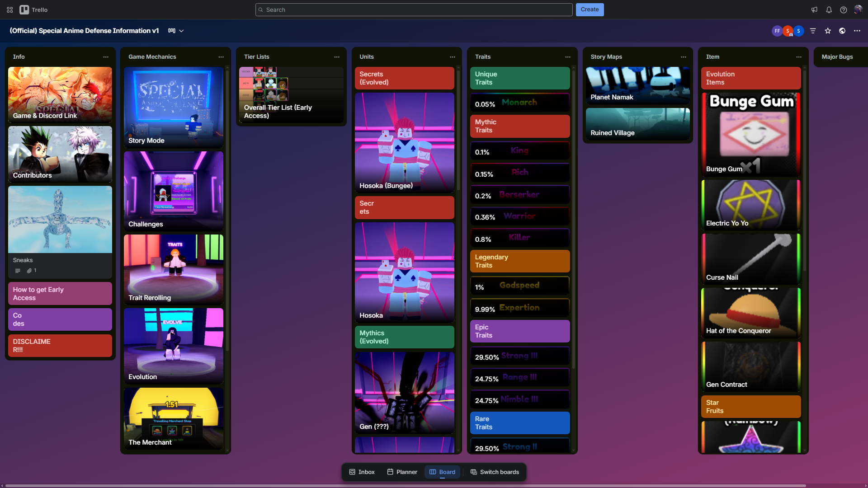Viewport: 868px width, 488px height.
Task: Open the Tier Lists list actions menu
Action: point(337,57)
